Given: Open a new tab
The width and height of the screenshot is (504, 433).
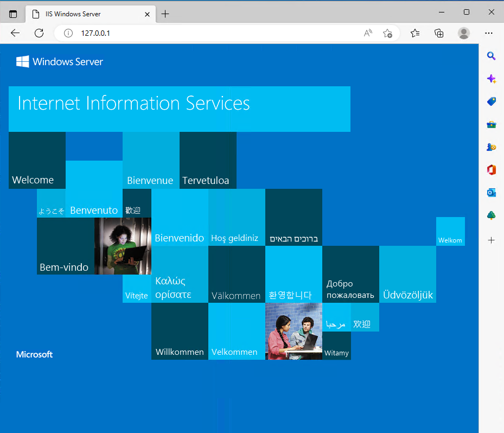Looking at the screenshot, I should (165, 14).
